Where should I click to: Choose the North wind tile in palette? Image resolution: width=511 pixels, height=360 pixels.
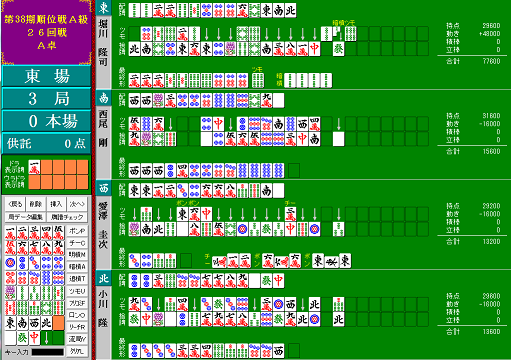(46, 323)
